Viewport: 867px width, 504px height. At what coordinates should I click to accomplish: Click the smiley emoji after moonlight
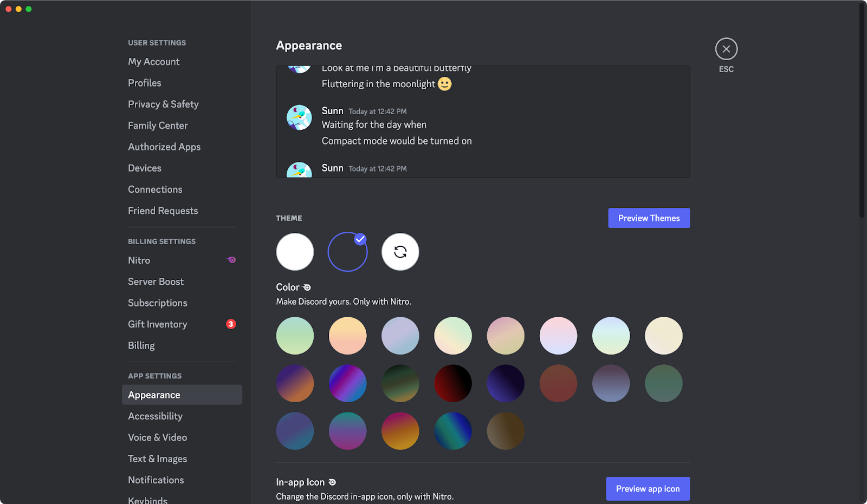[444, 84]
